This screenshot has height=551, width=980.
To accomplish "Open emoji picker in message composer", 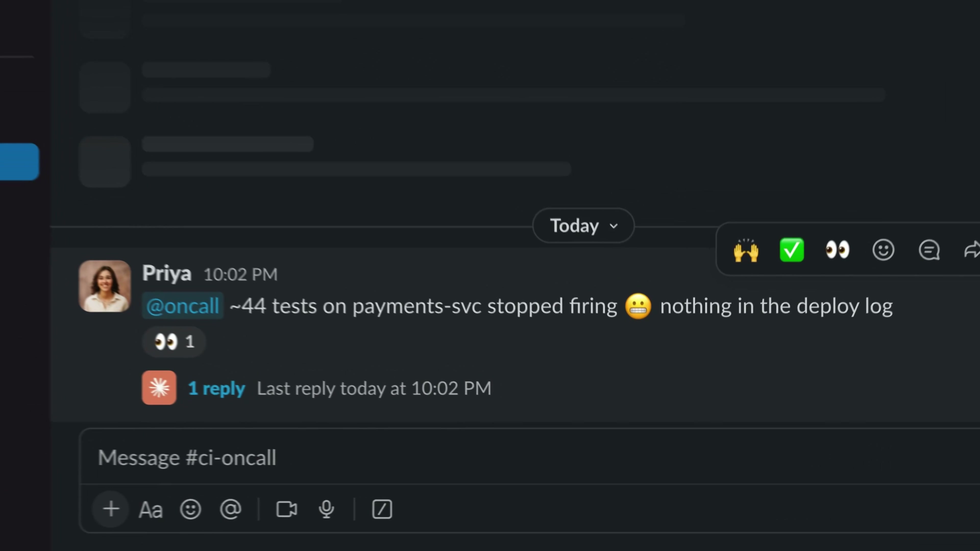I will click(x=190, y=509).
